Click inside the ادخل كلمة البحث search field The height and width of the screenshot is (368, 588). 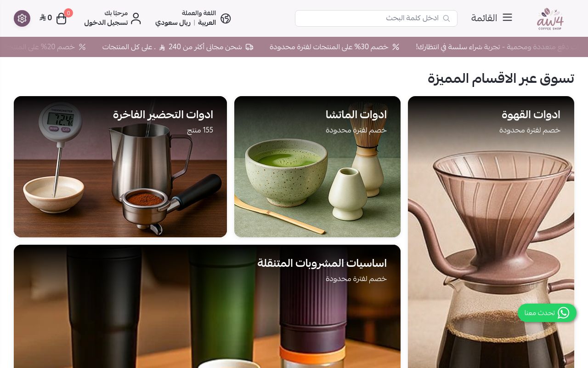point(376,18)
